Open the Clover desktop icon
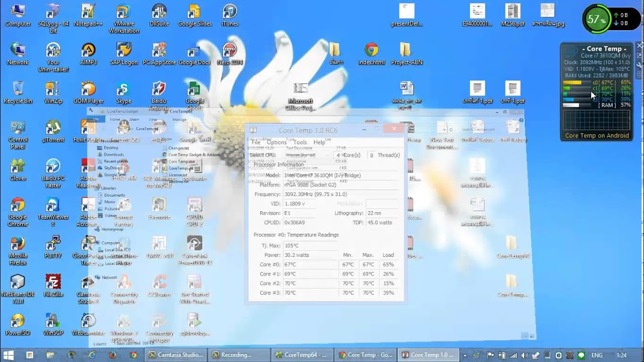Screen dimensions: 644x362 click(x=18, y=170)
